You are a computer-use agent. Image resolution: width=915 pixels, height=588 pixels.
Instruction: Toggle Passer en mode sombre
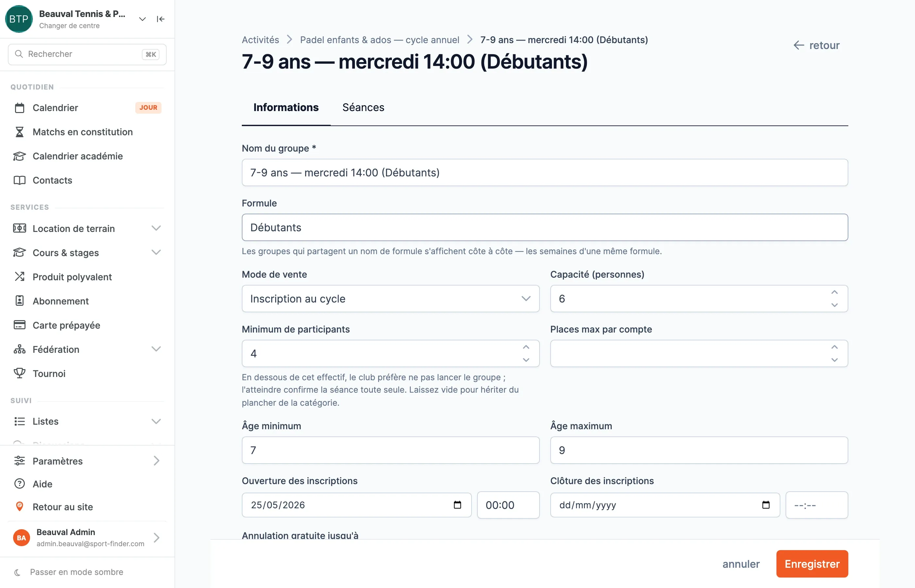pyautogui.click(x=69, y=572)
